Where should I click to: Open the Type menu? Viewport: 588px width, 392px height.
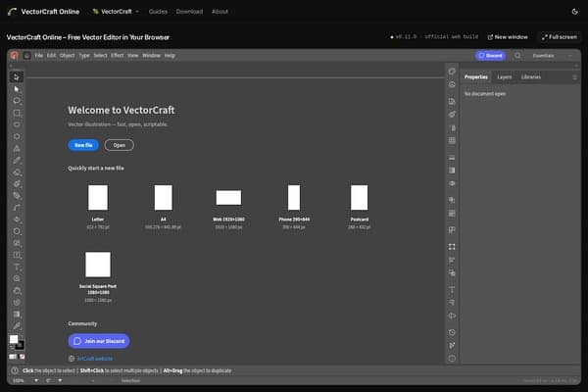click(x=84, y=56)
